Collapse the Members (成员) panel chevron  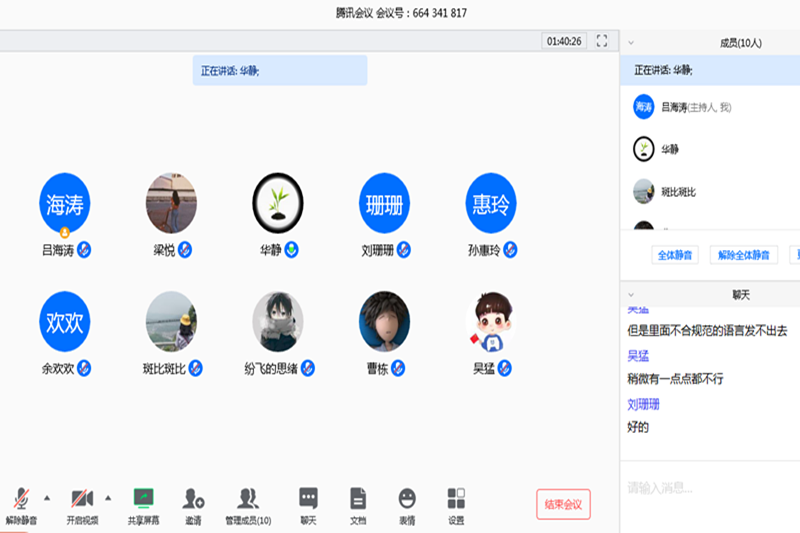click(630, 43)
